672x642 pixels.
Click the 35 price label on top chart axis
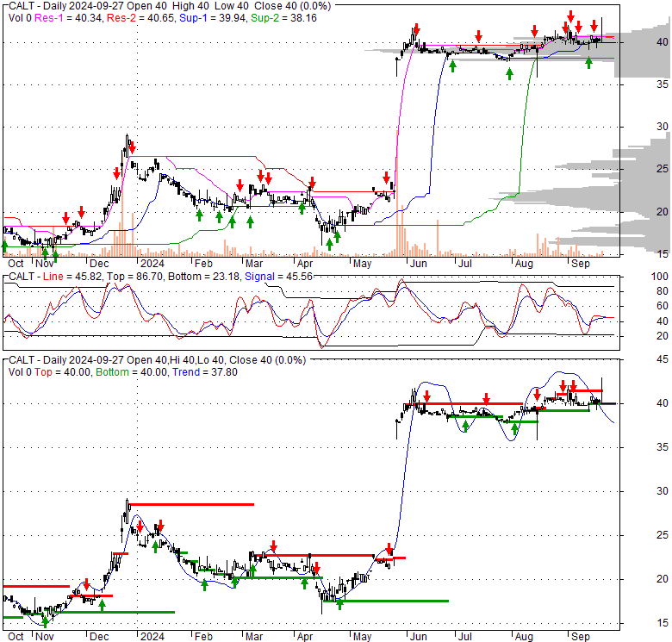point(663,84)
